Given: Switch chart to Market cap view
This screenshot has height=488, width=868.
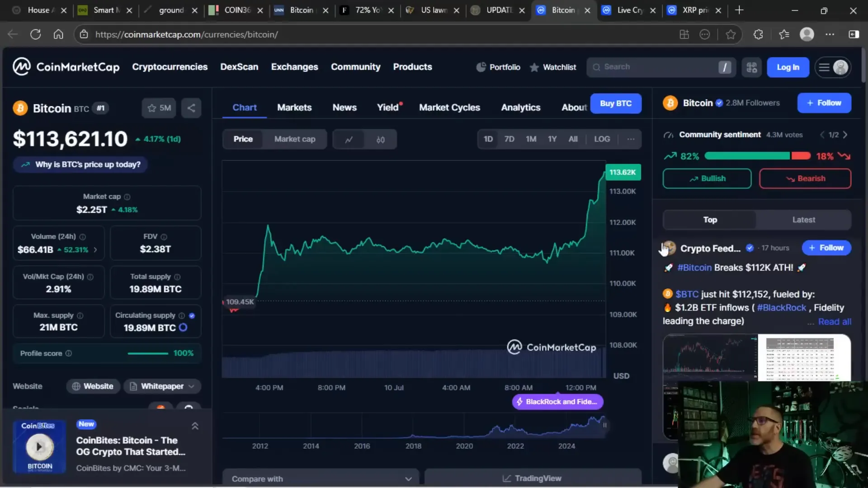Looking at the screenshot, I should (295, 139).
